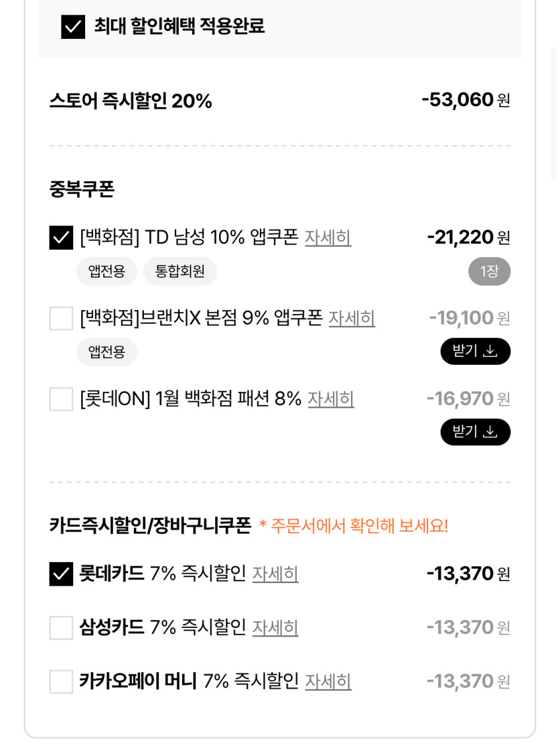Image resolution: width=560 pixels, height=748 pixels.
Task: Tap the 앱전용 tag under TD 남성 coupon
Action: [x=107, y=271]
